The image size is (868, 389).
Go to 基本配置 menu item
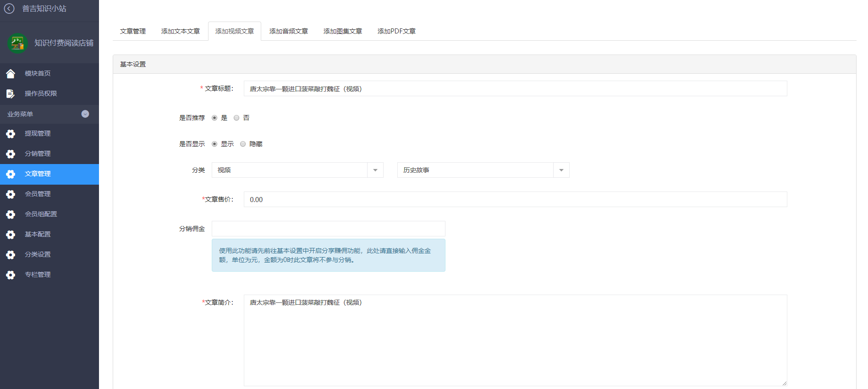(49, 235)
